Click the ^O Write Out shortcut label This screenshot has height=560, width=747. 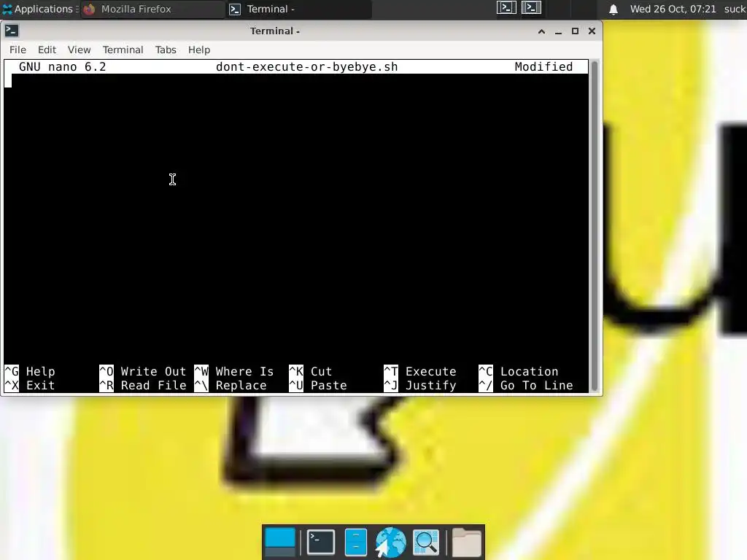(x=142, y=371)
